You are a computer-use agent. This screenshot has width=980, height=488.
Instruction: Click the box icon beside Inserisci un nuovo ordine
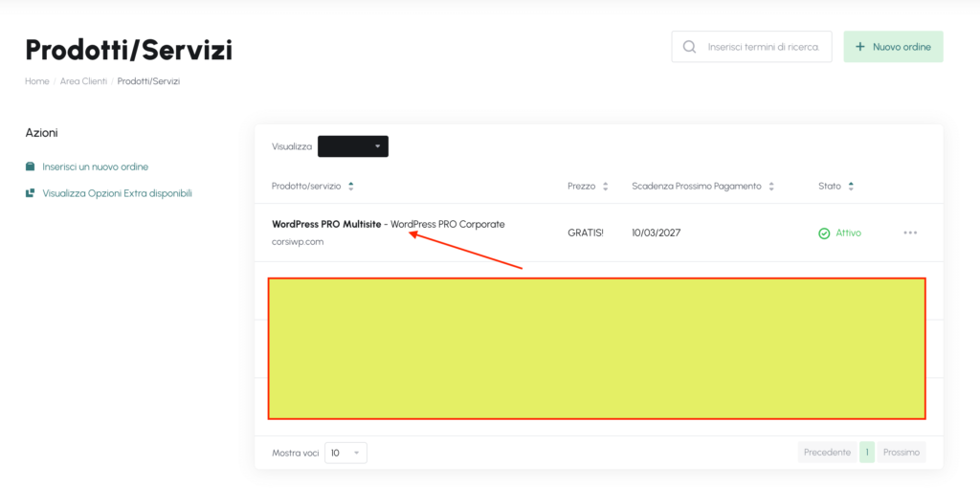click(x=30, y=166)
